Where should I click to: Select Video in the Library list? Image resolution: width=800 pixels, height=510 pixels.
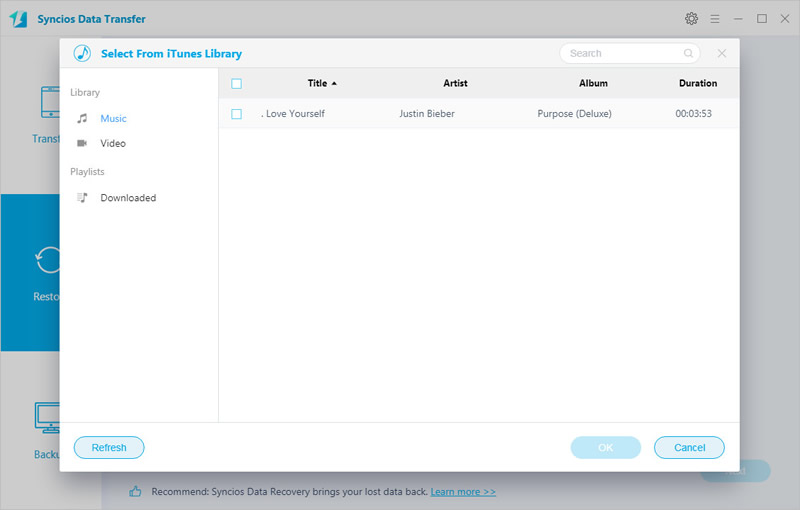(113, 143)
